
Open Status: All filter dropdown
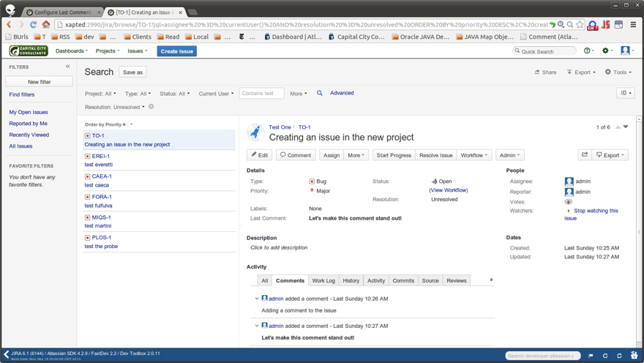(175, 94)
